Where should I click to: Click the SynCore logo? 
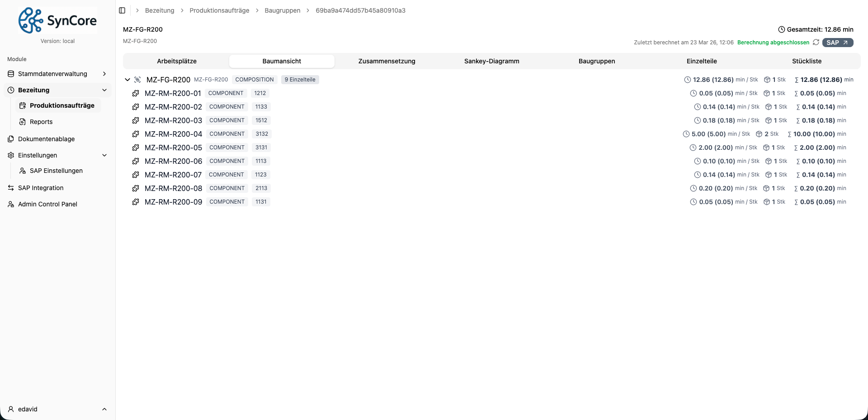tap(57, 20)
